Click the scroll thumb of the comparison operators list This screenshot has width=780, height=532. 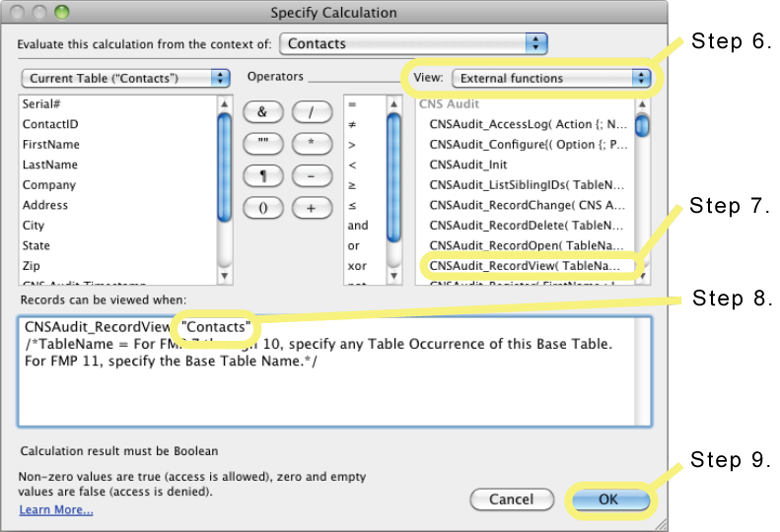click(x=394, y=177)
